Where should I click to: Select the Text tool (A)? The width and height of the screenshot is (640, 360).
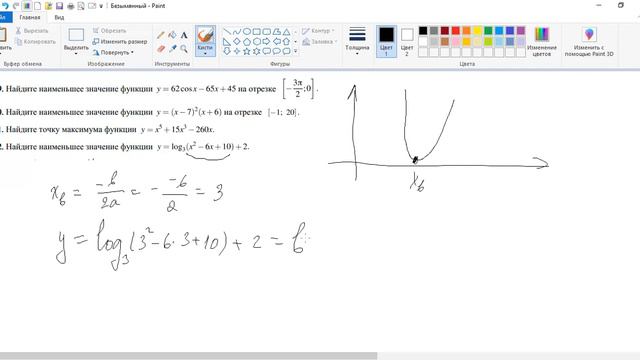click(x=184, y=36)
